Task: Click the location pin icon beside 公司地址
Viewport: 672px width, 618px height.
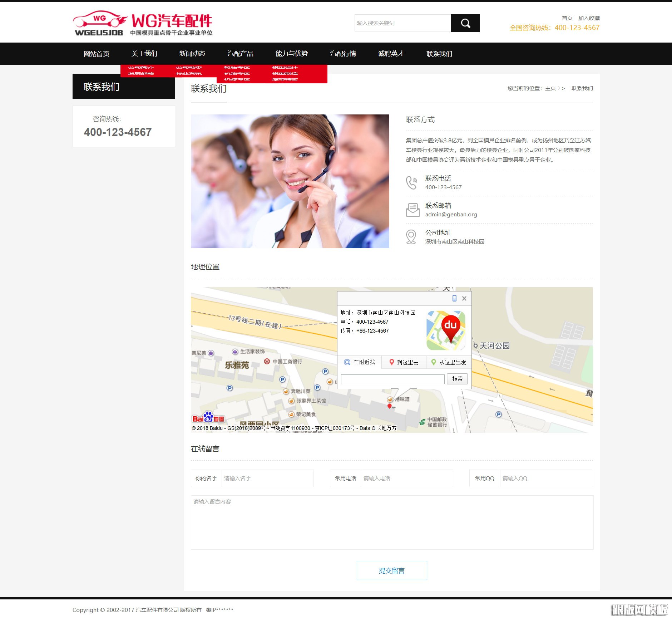Action: pos(412,236)
